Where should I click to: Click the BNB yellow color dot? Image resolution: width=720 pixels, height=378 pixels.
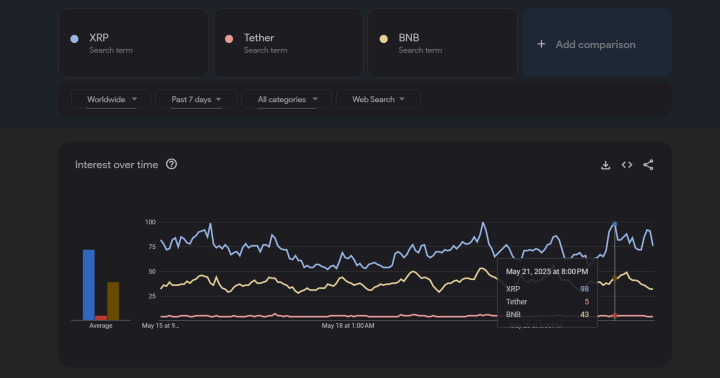click(x=383, y=39)
